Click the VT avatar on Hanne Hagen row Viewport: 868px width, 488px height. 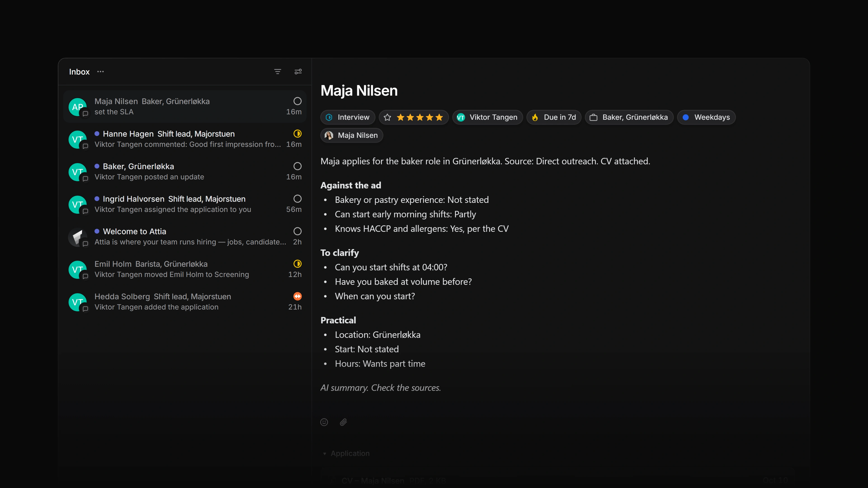(78, 139)
